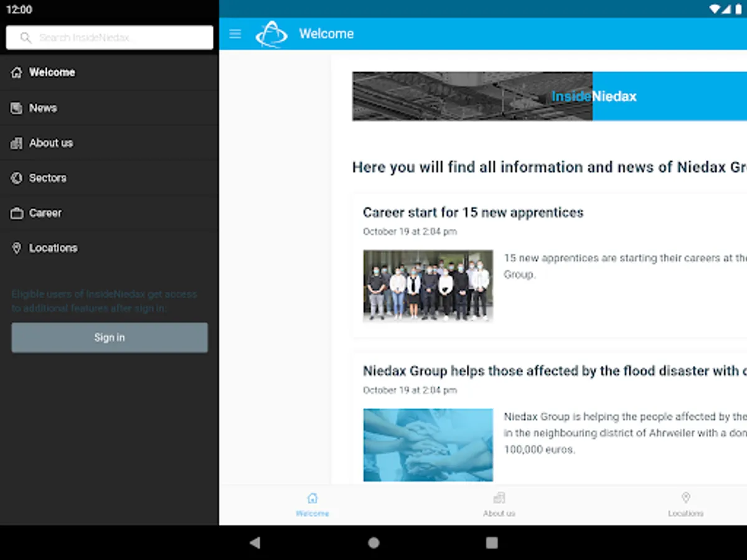Viewport: 747px width, 560px height.
Task: Open Career in the side menu
Action: click(x=109, y=213)
